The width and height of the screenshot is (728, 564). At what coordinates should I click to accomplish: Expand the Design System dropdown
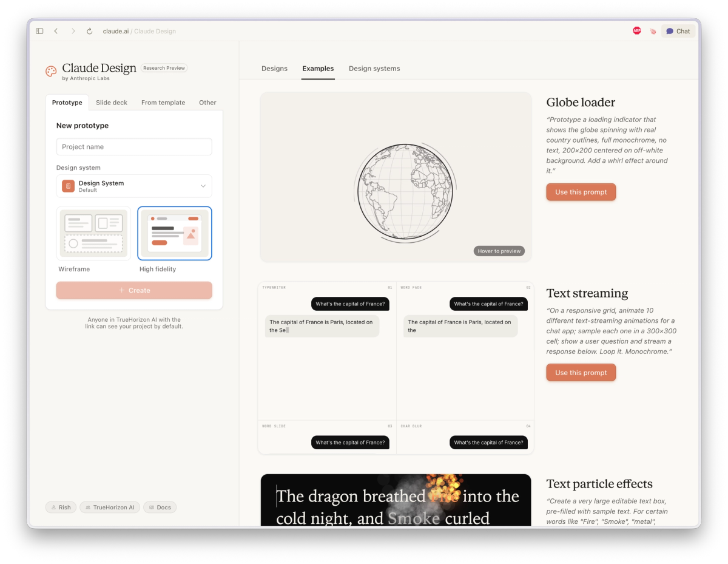(x=134, y=186)
